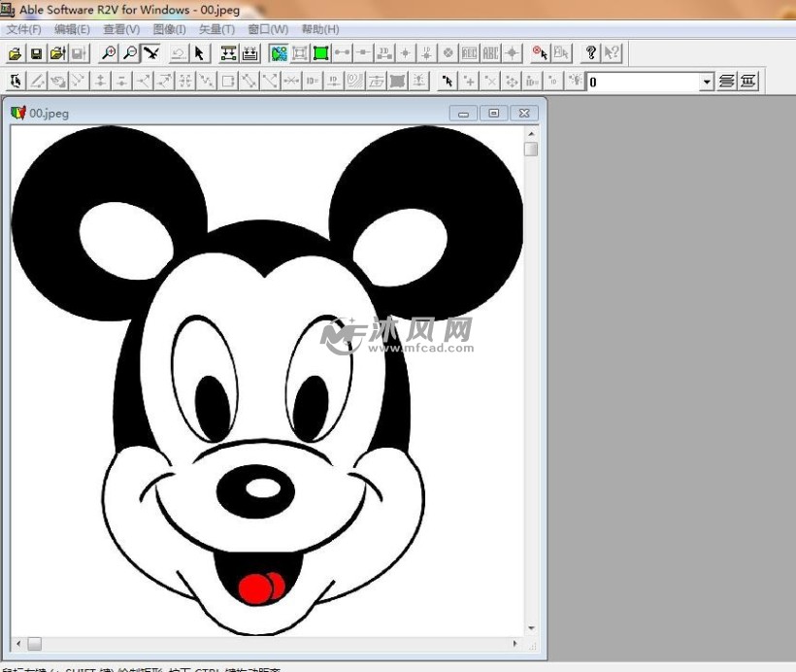The height and width of the screenshot is (672, 796).
Task: Open the 图像(I) image menu
Action: [169, 29]
